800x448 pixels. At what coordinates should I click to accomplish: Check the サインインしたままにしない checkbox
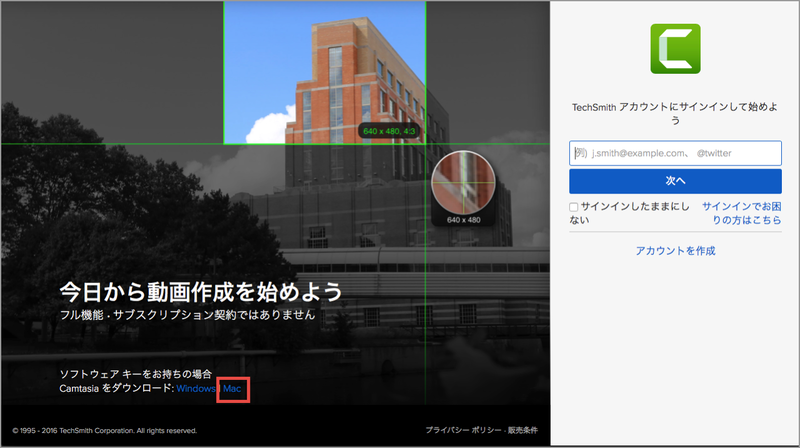point(573,207)
